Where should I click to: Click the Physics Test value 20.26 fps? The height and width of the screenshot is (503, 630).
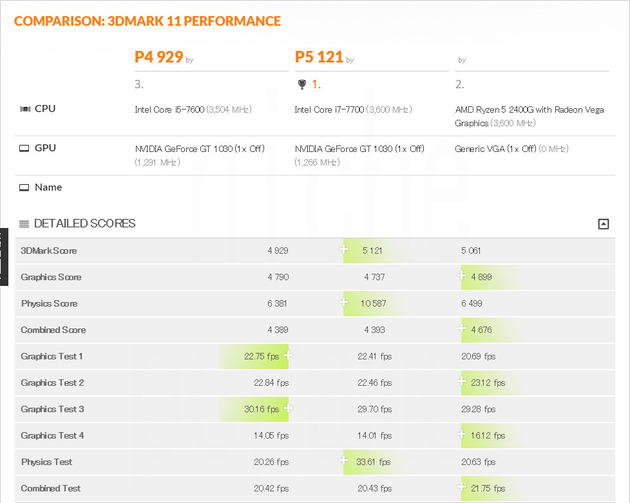pos(271,462)
